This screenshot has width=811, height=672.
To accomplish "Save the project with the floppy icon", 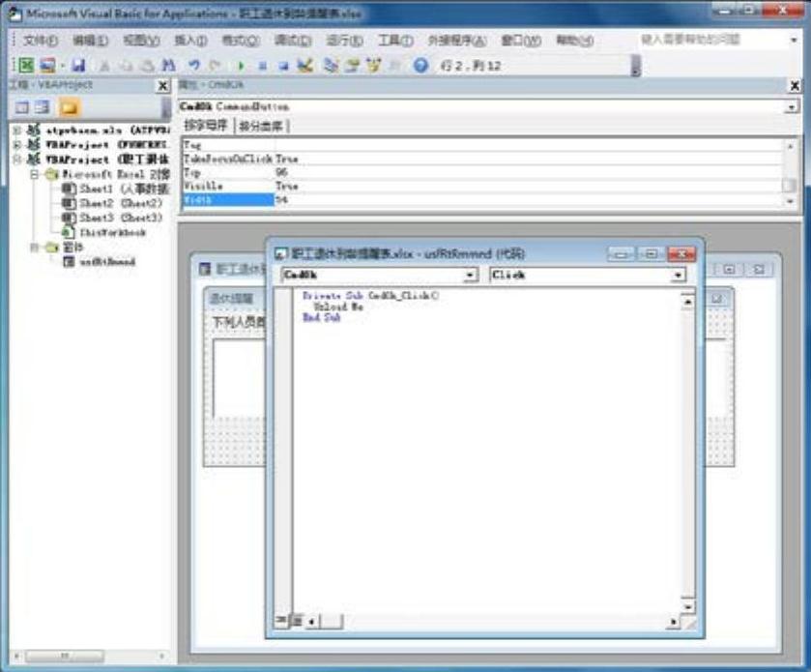I will coord(78,65).
